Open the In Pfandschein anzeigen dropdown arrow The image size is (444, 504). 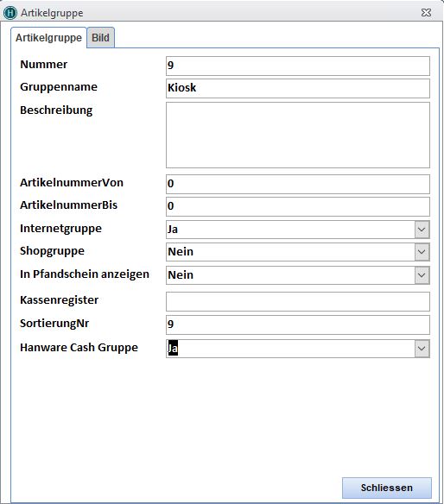pos(422,275)
